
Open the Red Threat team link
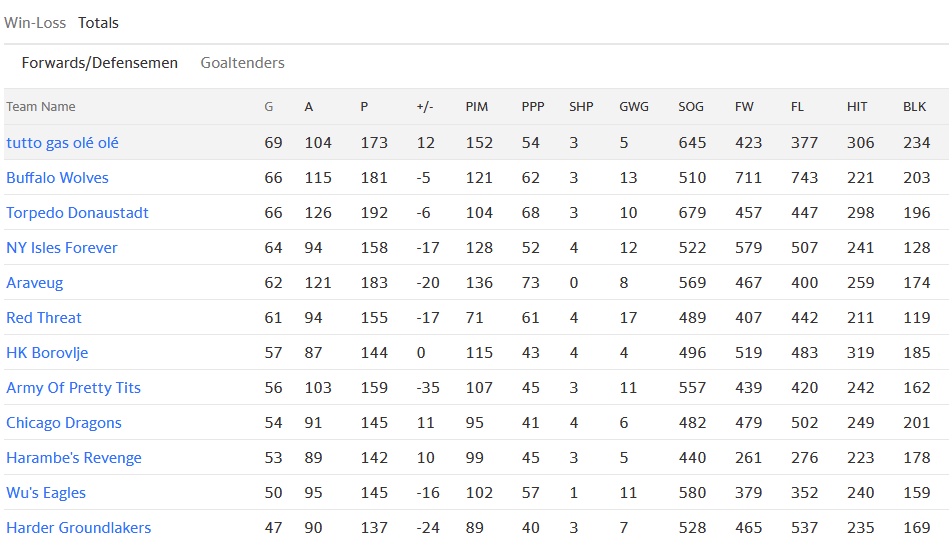[x=44, y=318]
